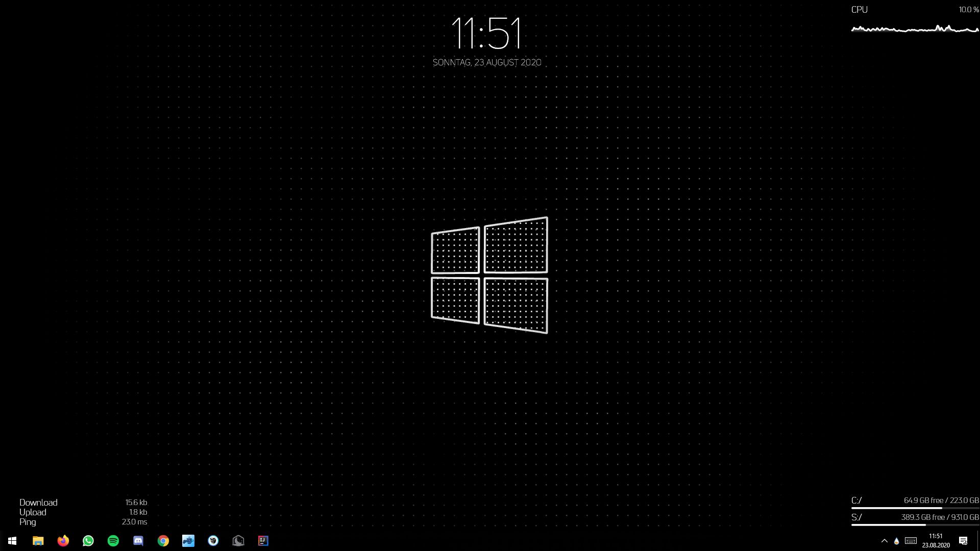980x551 pixels.
Task: Open the Rainmeter raindrop tray icon
Action: click(897, 541)
